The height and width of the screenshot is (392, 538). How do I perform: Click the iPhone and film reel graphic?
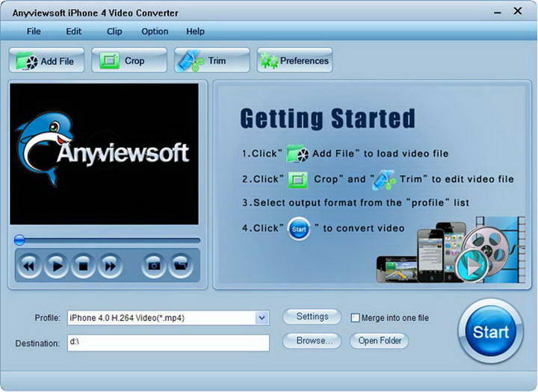451,249
